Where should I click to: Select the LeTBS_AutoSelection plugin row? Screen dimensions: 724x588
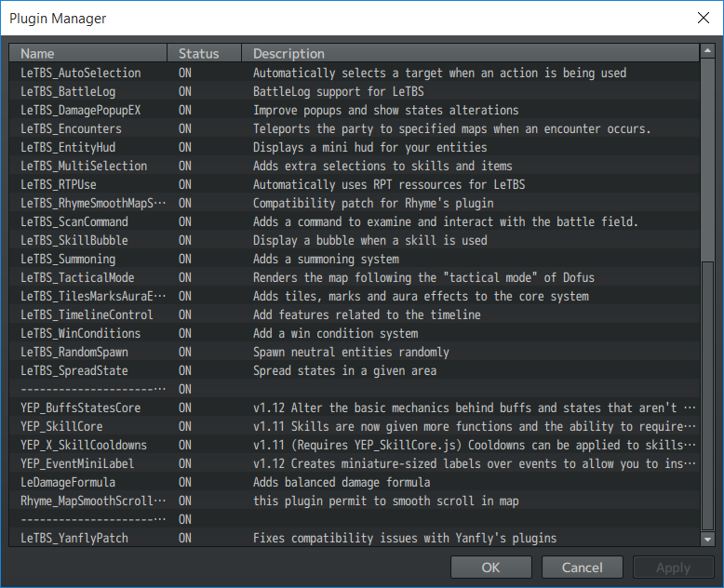tap(355, 73)
